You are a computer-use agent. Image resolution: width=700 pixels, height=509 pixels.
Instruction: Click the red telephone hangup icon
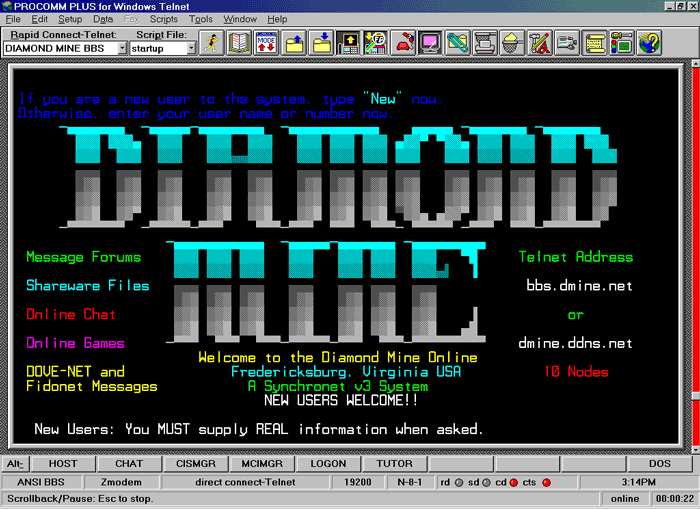click(405, 42)
